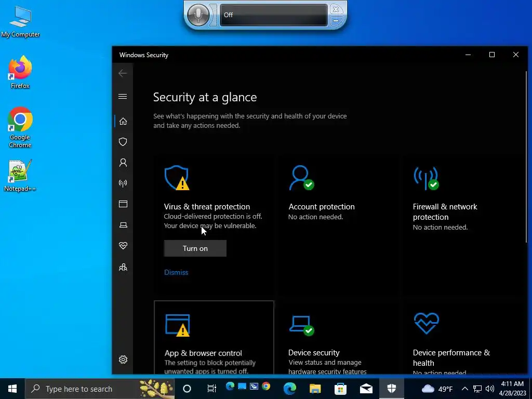The image size is (532, 399).
Task: Show hidden system tray icons
Action: 465,389
